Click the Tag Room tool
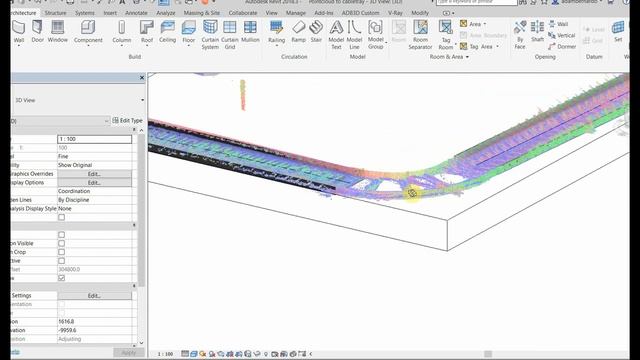Image resolution: width=640 pixels, height=360 pixels. tap(446, 35)
